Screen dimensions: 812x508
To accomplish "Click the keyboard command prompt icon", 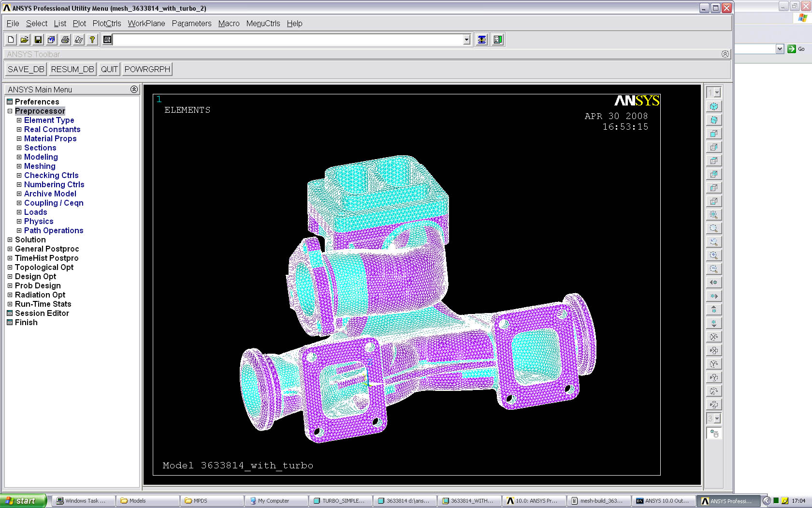I will 107,40.
